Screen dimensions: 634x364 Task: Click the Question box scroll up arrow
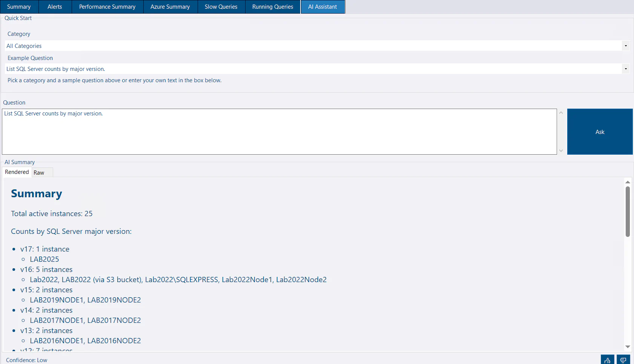point(561,113)
